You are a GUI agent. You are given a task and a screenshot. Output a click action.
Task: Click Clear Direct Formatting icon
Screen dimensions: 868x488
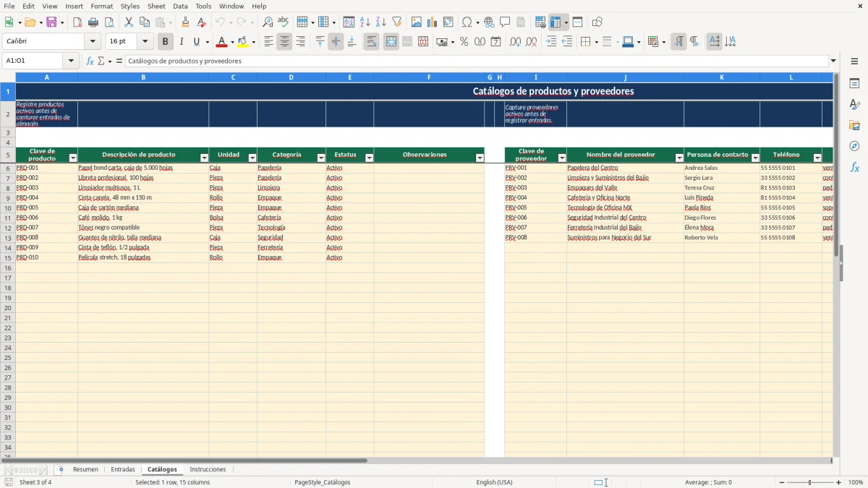click(202, 22)
